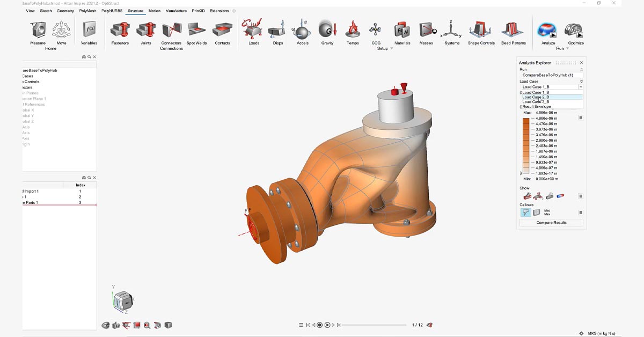Launch the Optimize run icon

tap(575, 31)
